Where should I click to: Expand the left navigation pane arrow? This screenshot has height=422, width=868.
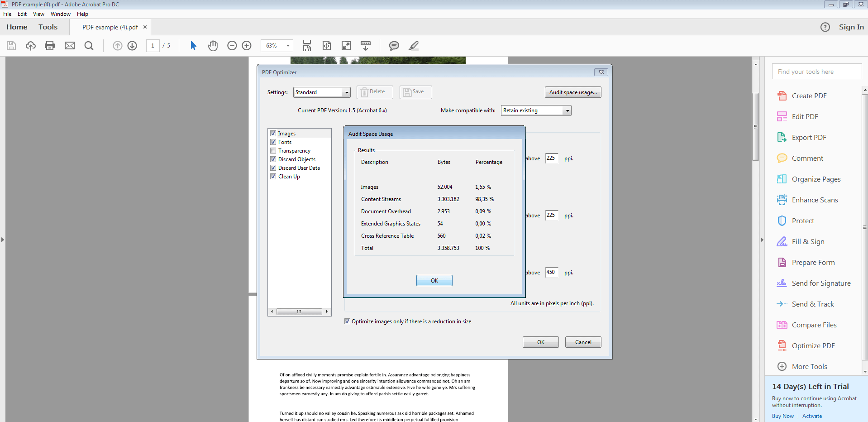pyautogui.click(x=3, y=240)
